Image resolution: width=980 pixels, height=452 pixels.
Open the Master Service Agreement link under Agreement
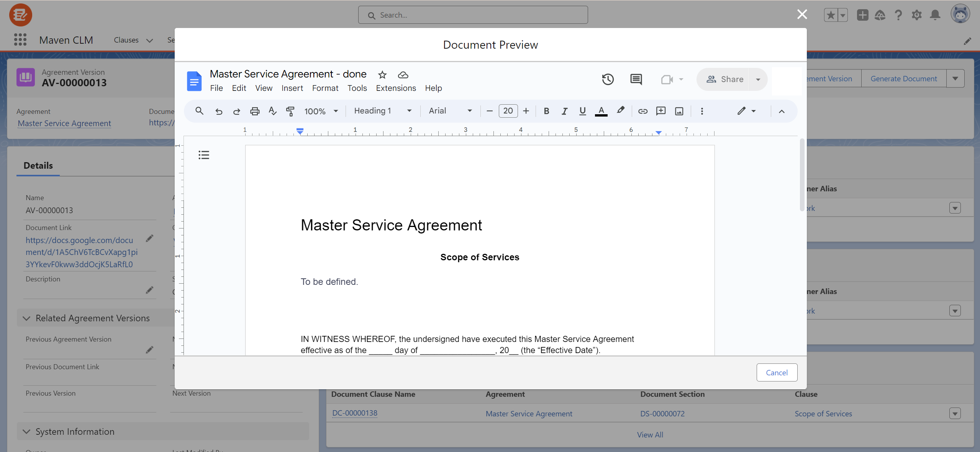pyautogui.click(x=64, y=123)
